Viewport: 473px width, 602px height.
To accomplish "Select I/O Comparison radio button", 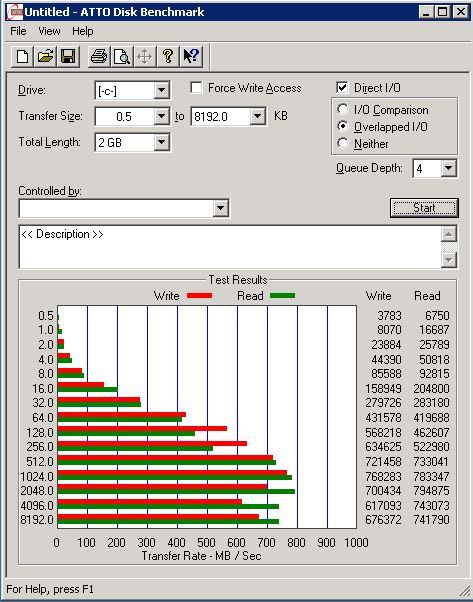I will point(342,109).
